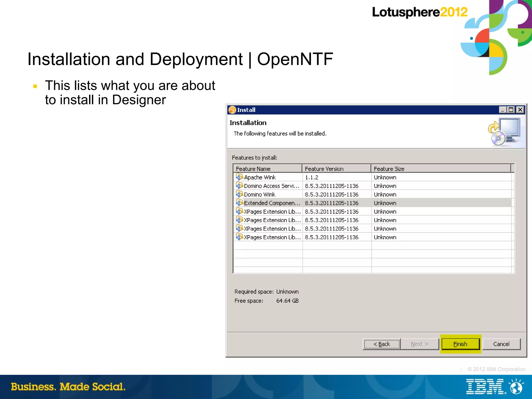Click the feature icon beside Domino Access Servi...
532x399 pixels.
pyautogui.click(x=239, y=186)
